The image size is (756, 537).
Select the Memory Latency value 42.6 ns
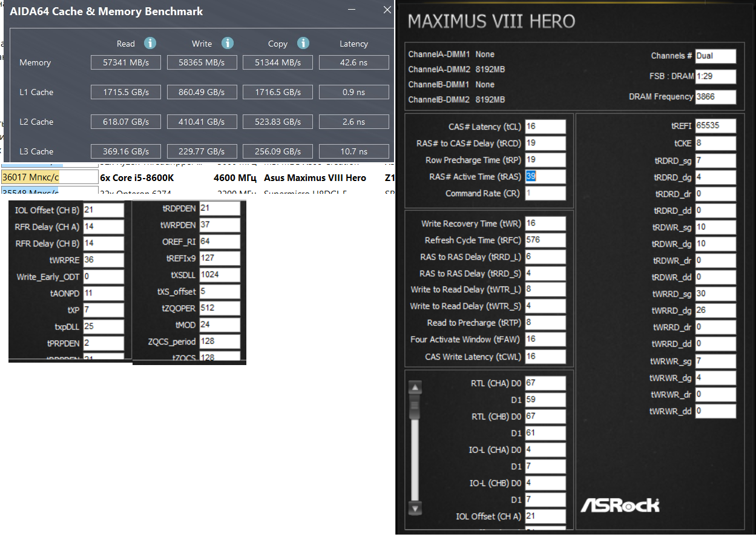tap(354, 62)
